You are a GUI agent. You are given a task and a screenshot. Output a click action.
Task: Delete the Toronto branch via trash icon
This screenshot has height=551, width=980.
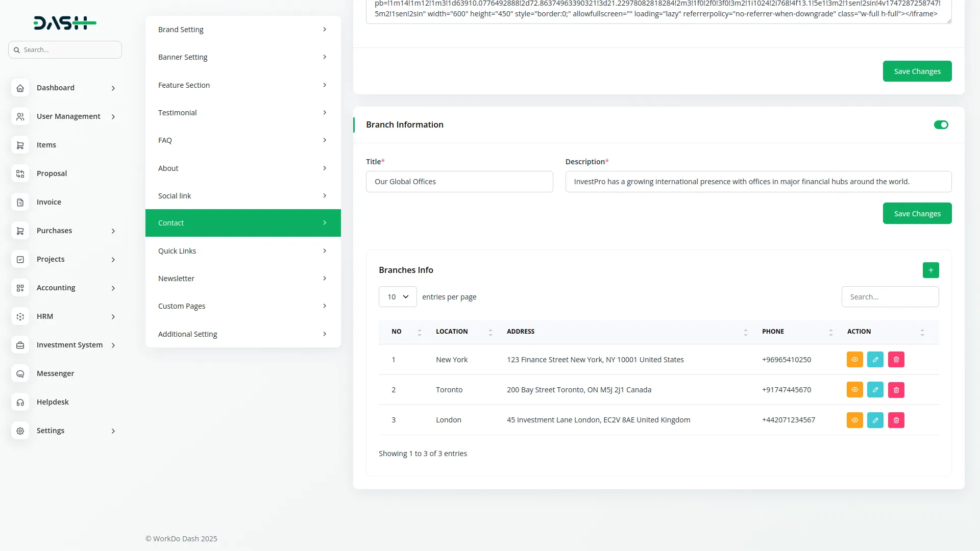[896, 390]
